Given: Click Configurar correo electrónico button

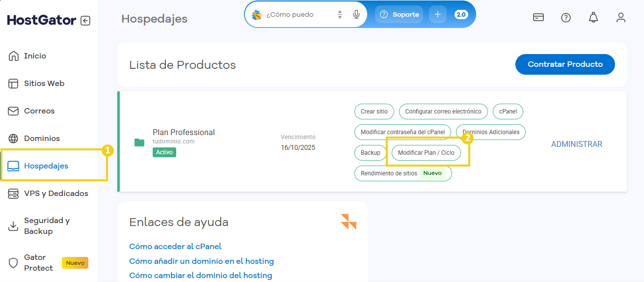Looking at the screenshot, I should coord(443,112).
